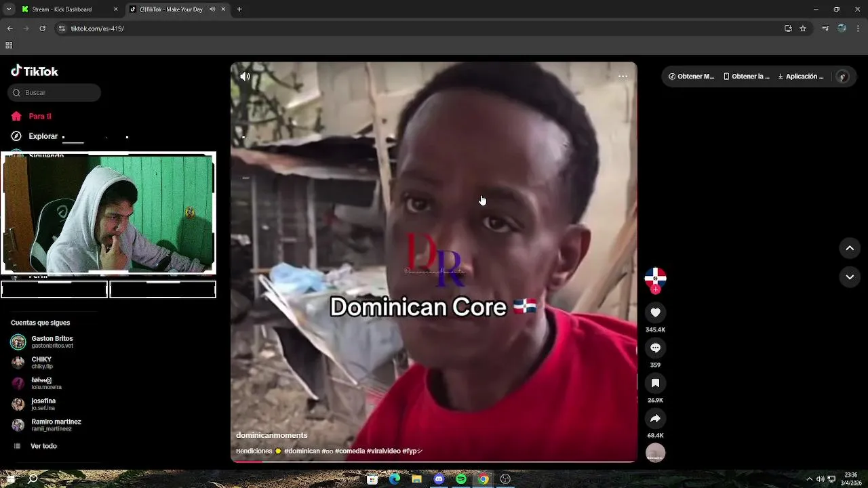Open the system volume icon in tray
The width and height of the screenshot is (868, 488).
point(820,479)
